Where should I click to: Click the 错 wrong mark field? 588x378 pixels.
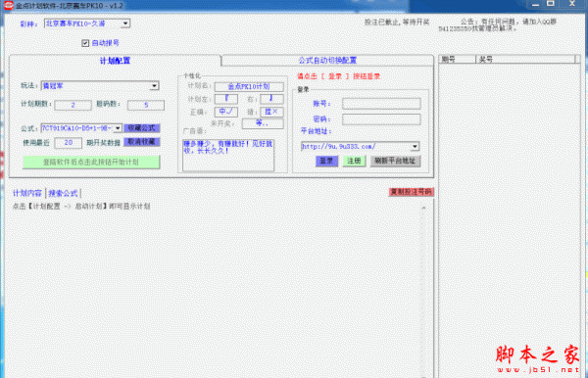271,112
